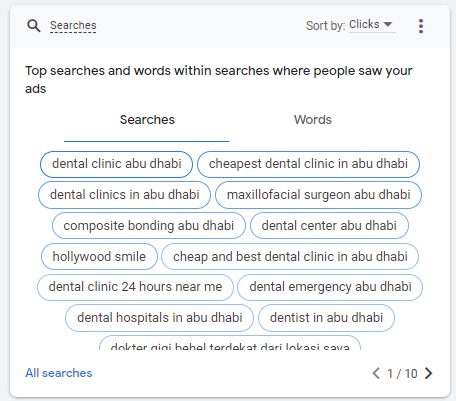Go to previous page of searches
456x401 pixels.
(376, 373)
